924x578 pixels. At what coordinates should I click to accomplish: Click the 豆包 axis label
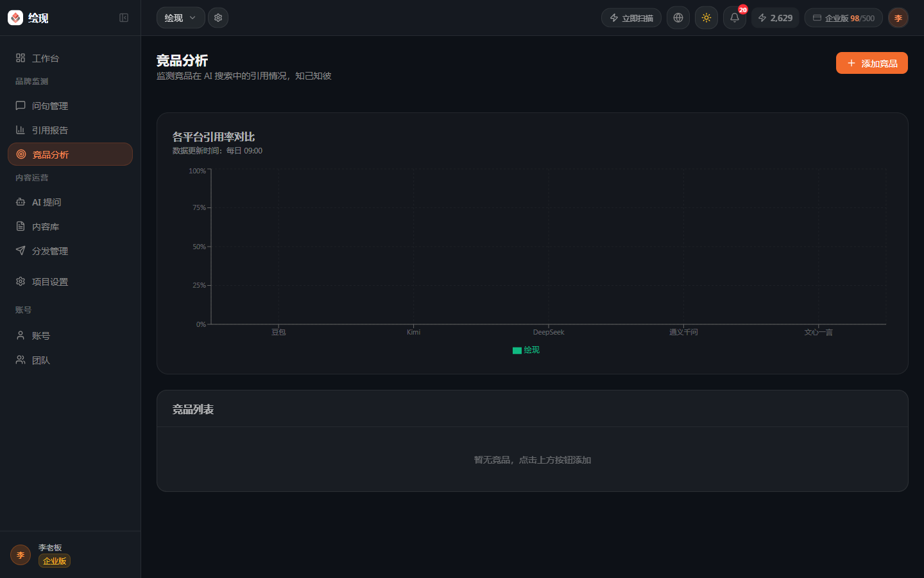click(278, 332)
